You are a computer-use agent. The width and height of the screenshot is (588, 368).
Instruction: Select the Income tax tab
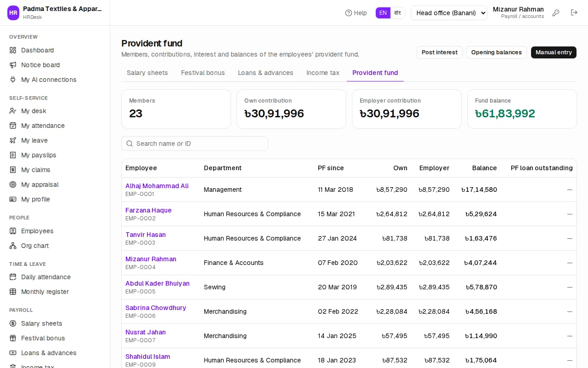[x=323, y=73]
